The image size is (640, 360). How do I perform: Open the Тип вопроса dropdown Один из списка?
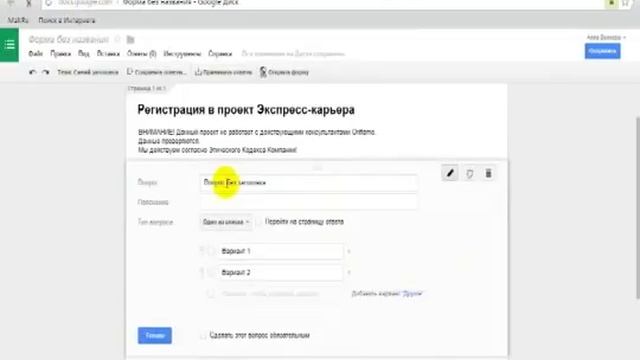coord(226,222)
